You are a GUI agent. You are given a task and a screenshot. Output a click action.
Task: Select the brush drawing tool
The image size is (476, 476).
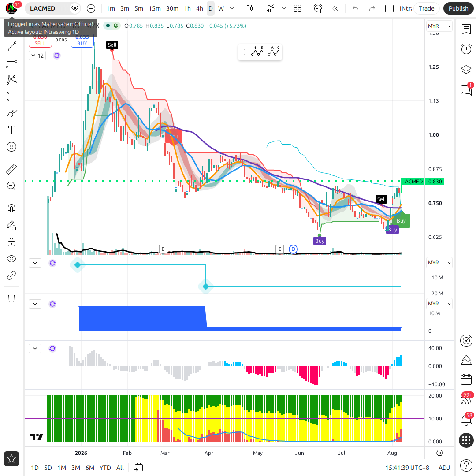[11, 114]
